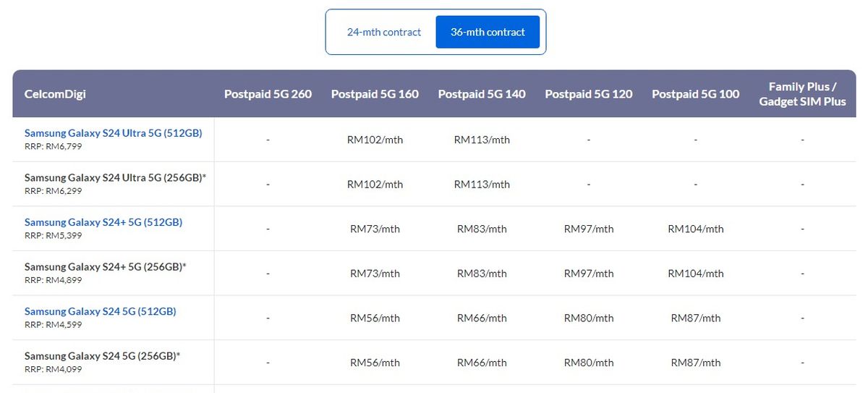The height and width of the screenshot is (393, 868).
Task: Click Samsung Galaxy S24+ 5G (256GB) row title
Action: coord(104,266)
